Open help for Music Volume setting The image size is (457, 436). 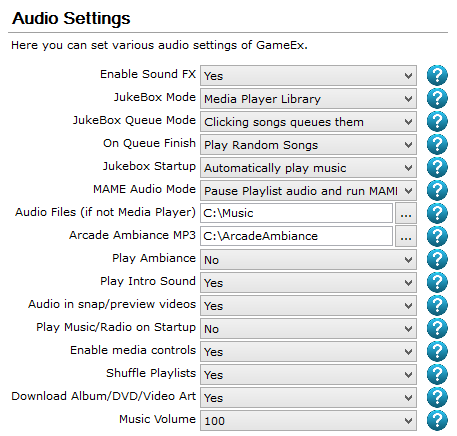coord(437,420)
